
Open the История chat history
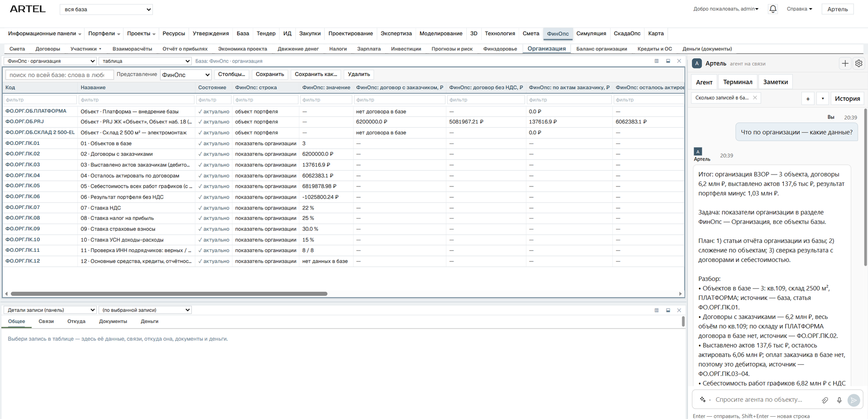click(x=847, y=99)
